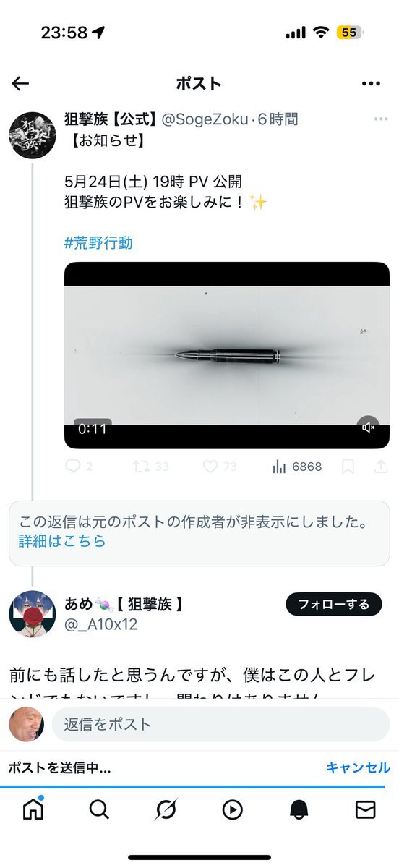Like the post with heart icon
The height and width of the screenshot is (868, 399).
click(x=210, y=467)
